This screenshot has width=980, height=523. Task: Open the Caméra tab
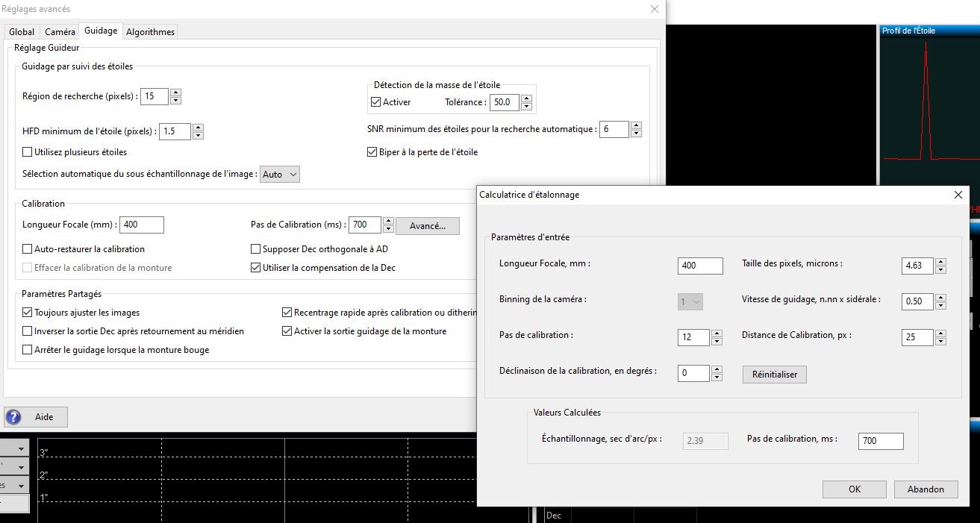(59, 31)
